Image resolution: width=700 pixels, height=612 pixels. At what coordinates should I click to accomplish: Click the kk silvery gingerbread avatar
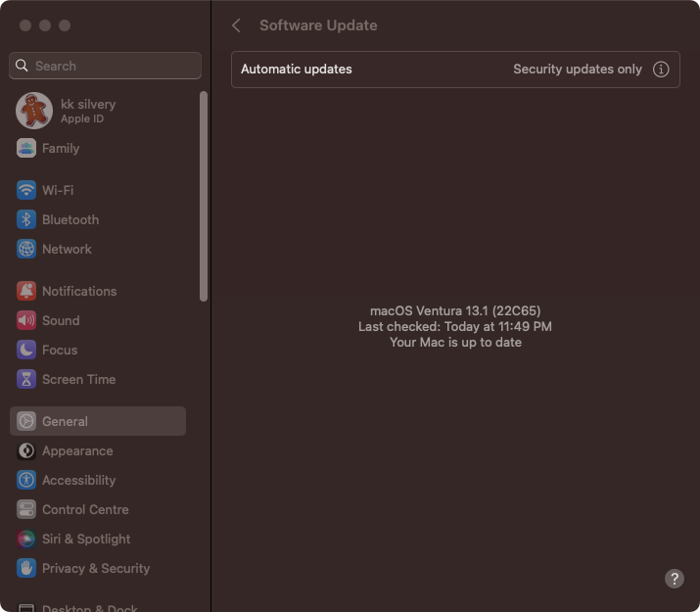34,111
